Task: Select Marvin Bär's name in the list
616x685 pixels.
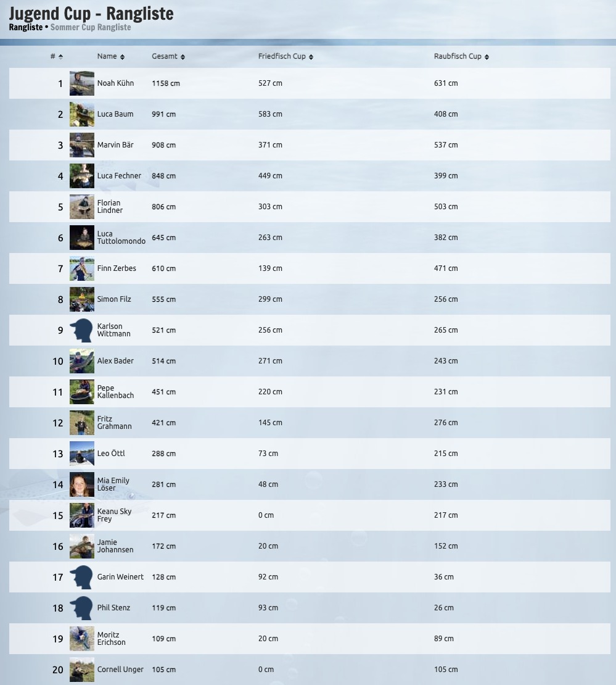Action: (x=115, y=145)
